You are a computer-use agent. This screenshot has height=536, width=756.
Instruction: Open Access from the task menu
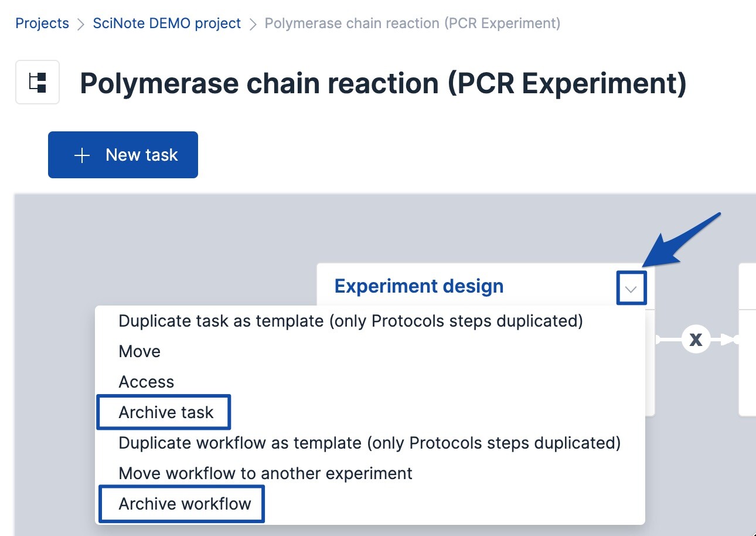[147, 382]
